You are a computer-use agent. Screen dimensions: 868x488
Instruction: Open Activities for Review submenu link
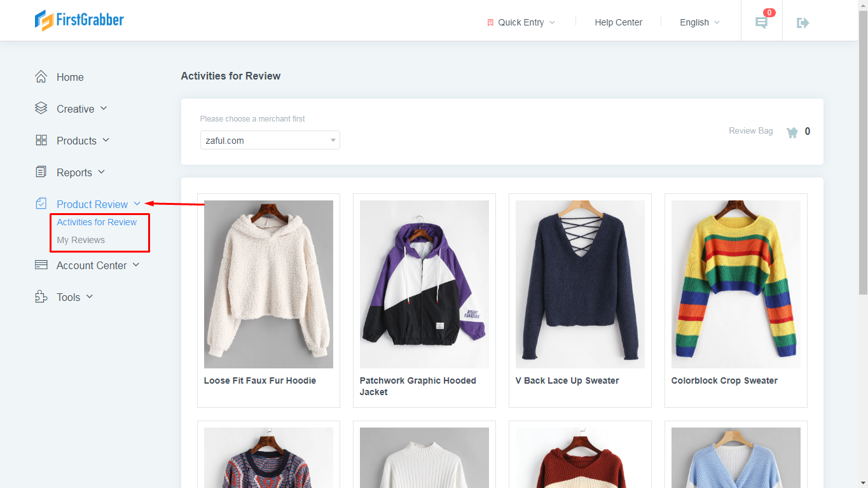[97, 222]
